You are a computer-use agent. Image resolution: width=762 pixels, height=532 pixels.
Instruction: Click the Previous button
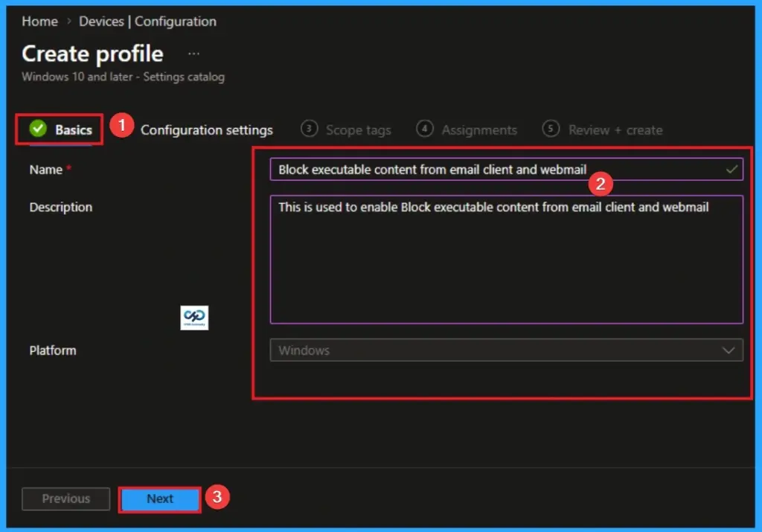(x=65, y=499)
